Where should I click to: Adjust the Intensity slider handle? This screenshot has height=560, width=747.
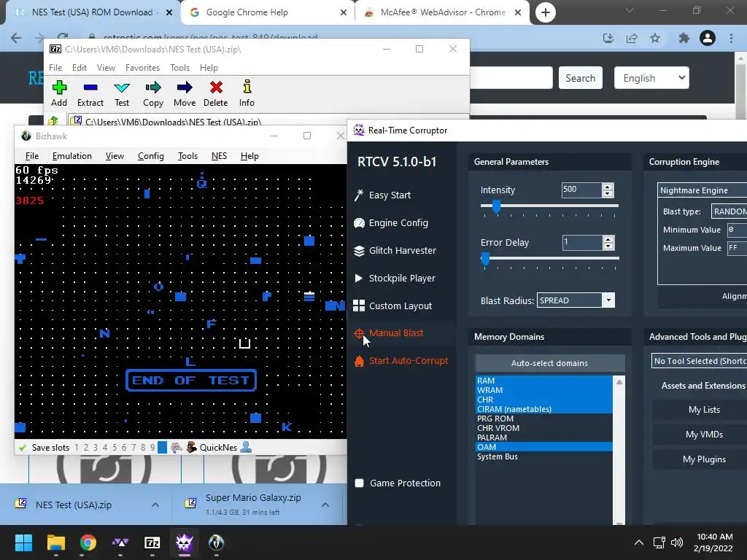(496, 206)
